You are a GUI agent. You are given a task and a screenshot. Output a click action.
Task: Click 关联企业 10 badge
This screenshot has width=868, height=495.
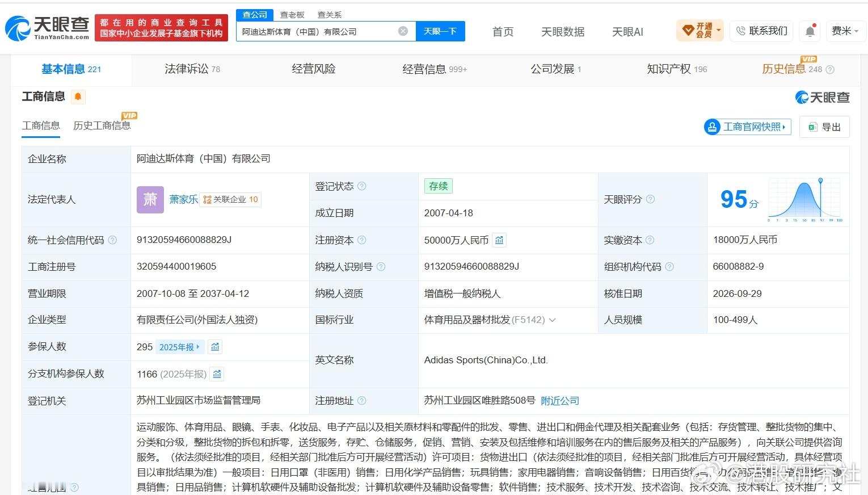click(x=230, y=199)
